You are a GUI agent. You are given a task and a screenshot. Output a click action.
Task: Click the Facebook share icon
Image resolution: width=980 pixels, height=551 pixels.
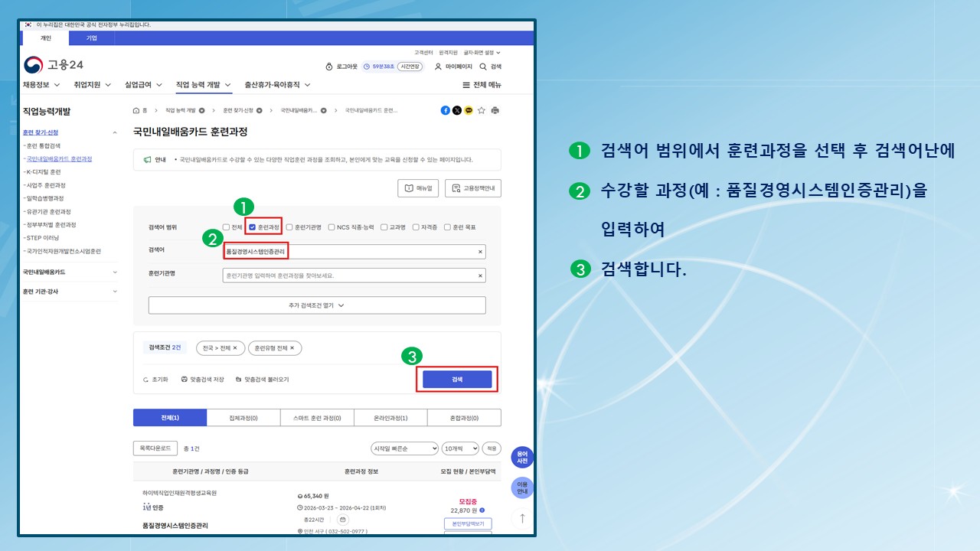tap(446, 110)
